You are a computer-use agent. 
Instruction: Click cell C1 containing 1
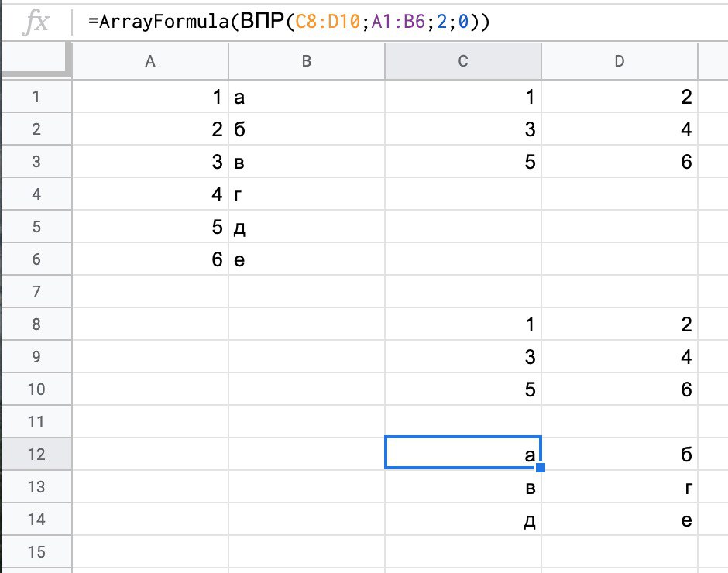coord(463,96)
